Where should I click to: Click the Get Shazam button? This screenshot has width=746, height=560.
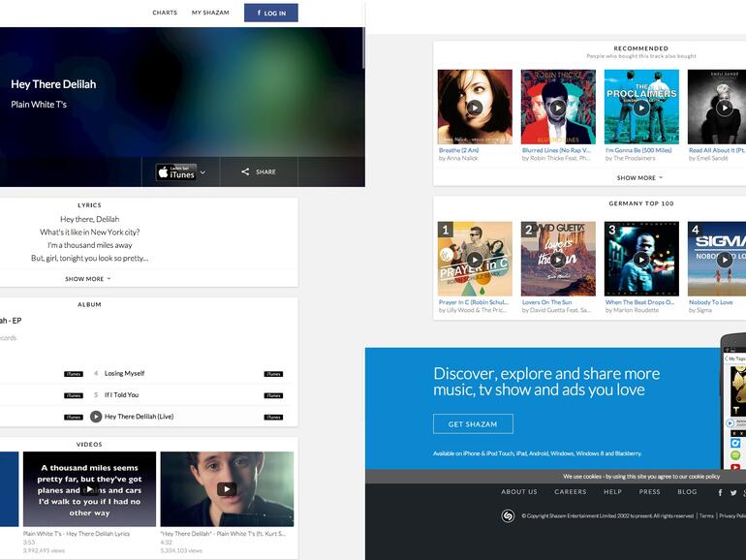coord(473,424)
